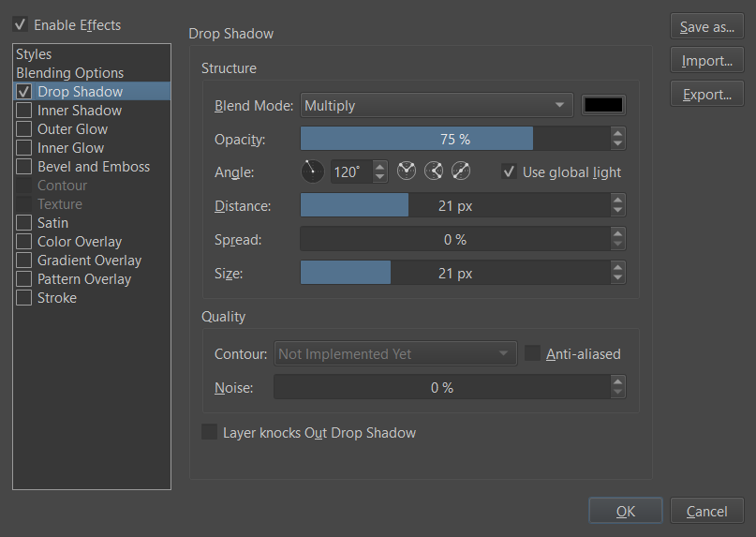Toggle the Enable Effects checkbox
Viewport: 756px width, 537px height.
pyautogui.click(x=20, y=25)
